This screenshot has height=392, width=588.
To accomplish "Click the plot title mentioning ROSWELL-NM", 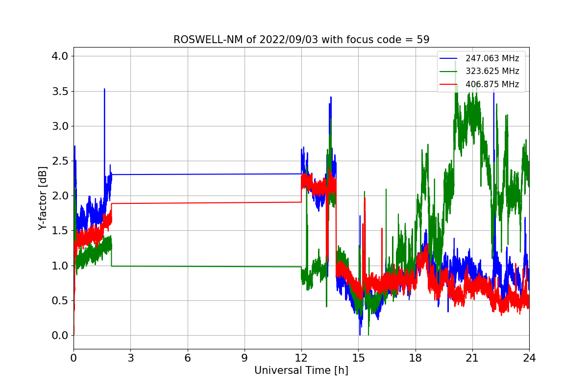I will tap(301, 40).
